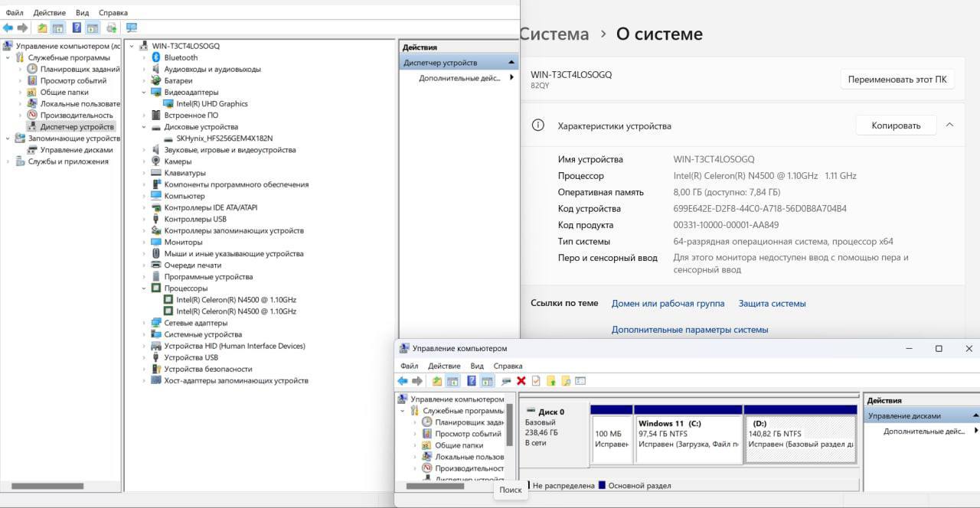Select the first Intel(R) Celeron(R) N4500 processor entry
Viewport: 980px width, 508px height.
pos(236,300)
